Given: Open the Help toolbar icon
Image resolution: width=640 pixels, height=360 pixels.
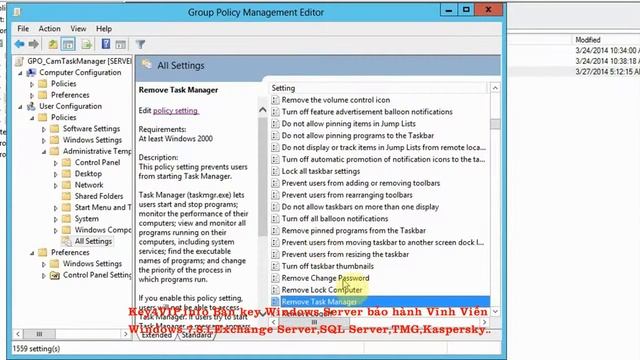Looking at the screenshot, I should click(106, 44).
